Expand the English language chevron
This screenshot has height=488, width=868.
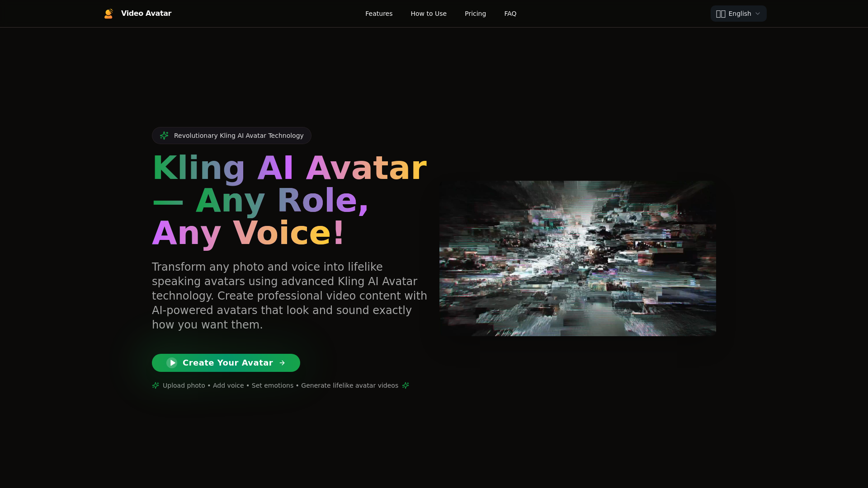[758, 14]
